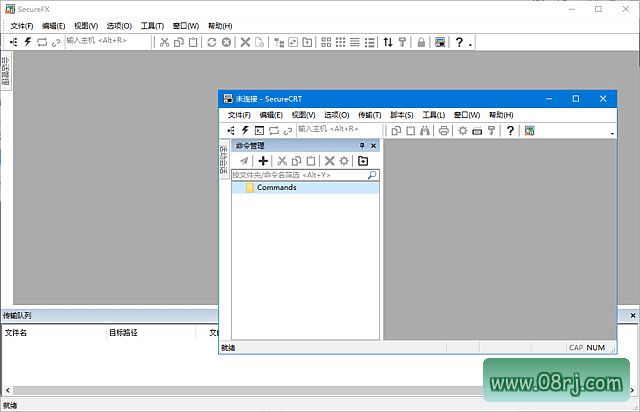Screen dimensions: 640x412
Task: Toggle pin on the command manager panel
Action: pyautogui.click(x=361, y=146)
